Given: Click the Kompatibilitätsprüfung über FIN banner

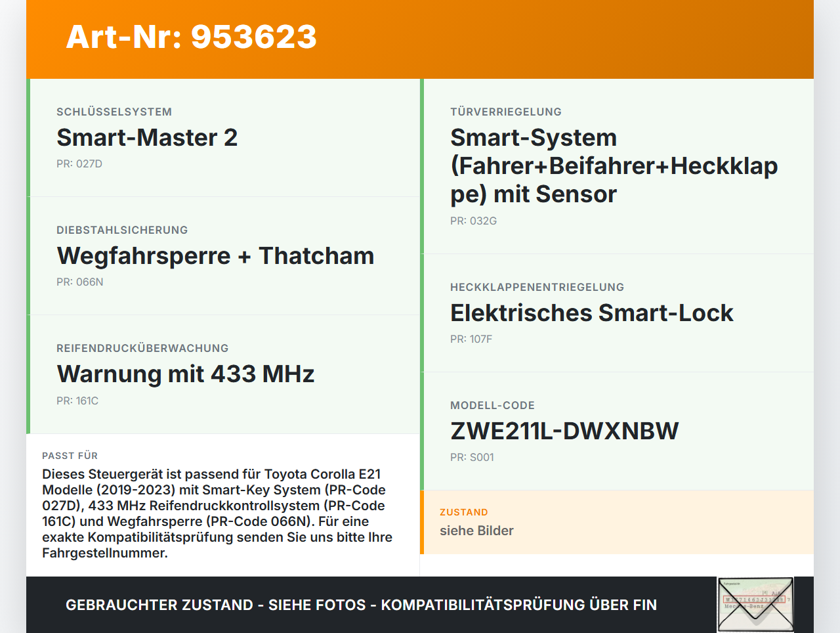Looking at the screenshot, I should point(361,605).
